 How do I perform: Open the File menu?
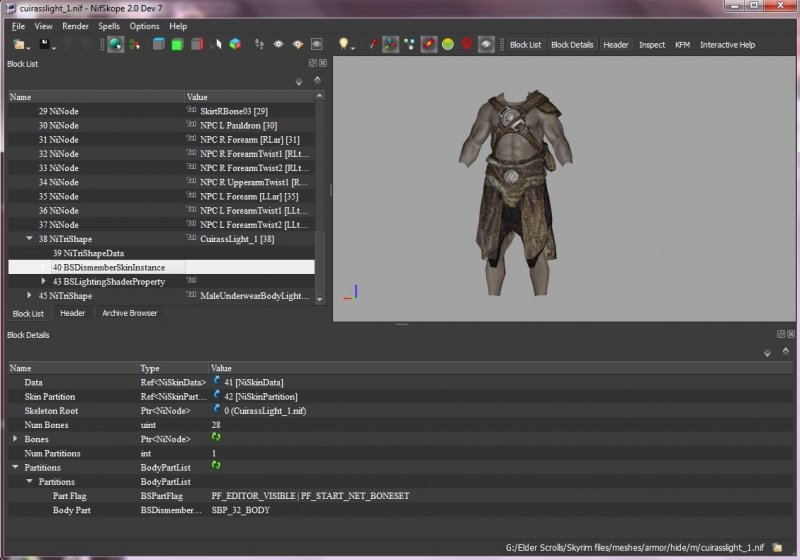point(18,26)
